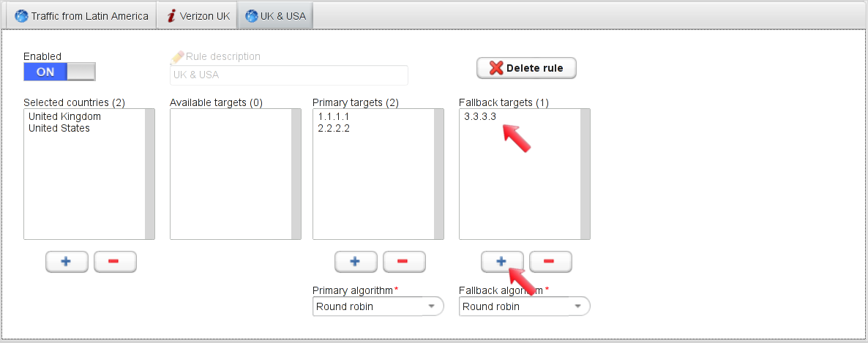Image resolution: width=868 pixels, height=343 pixels.
Task: Remove a primary target with minus button
Action: [404, 262]
